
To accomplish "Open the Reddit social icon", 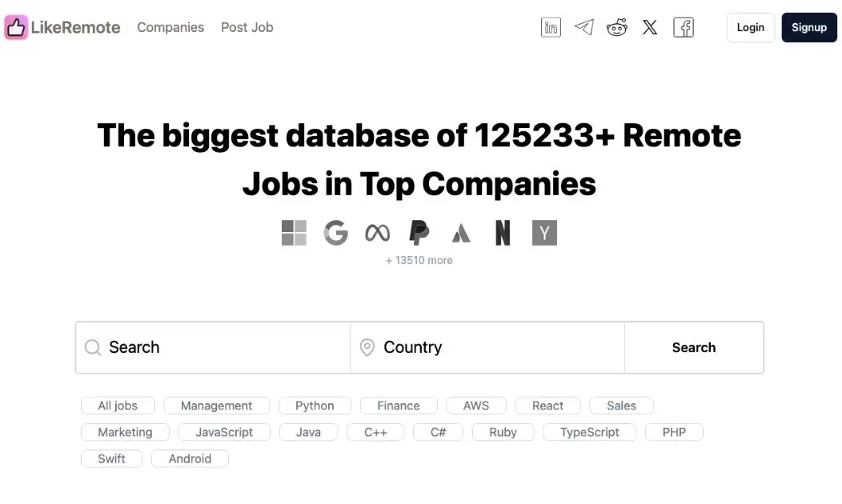I will click(x=616, y=26).
